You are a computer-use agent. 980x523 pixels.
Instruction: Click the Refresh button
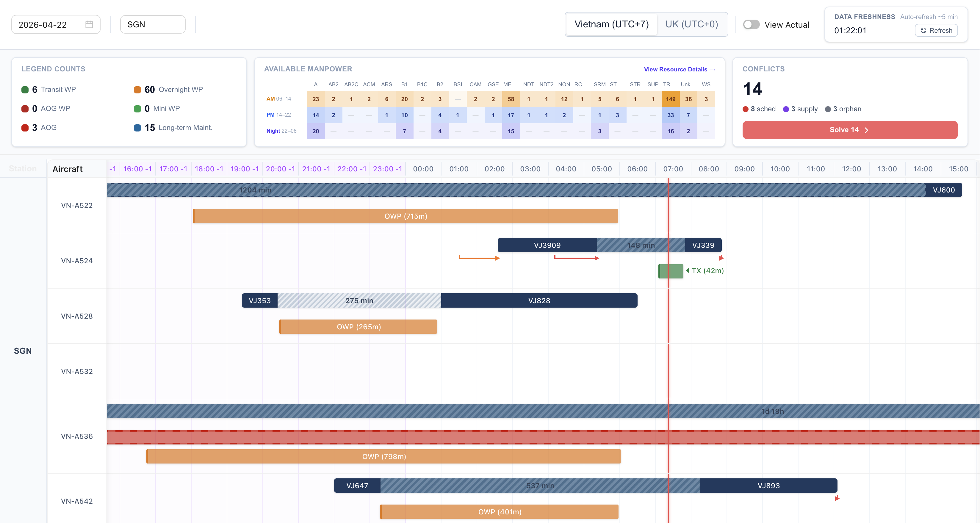936,30
